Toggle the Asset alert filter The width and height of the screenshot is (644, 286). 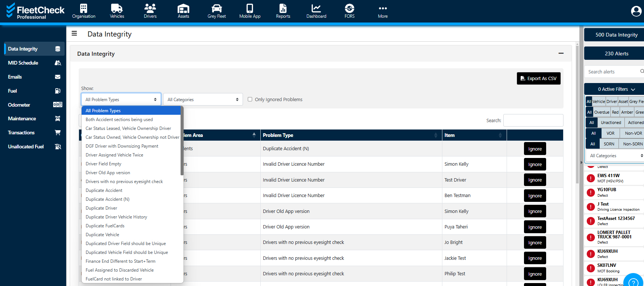tap(623, 101)
